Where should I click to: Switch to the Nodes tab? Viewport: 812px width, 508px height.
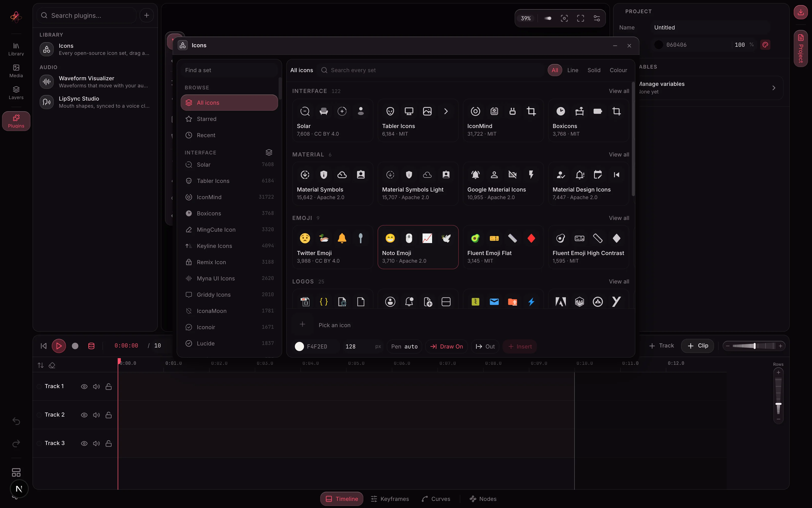(483, 499)
